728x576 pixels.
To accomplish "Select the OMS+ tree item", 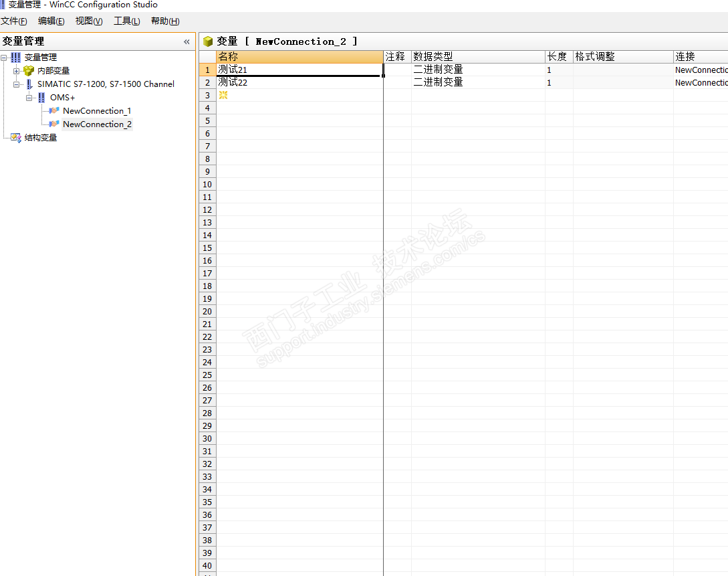I will click(x=62, y=98).
